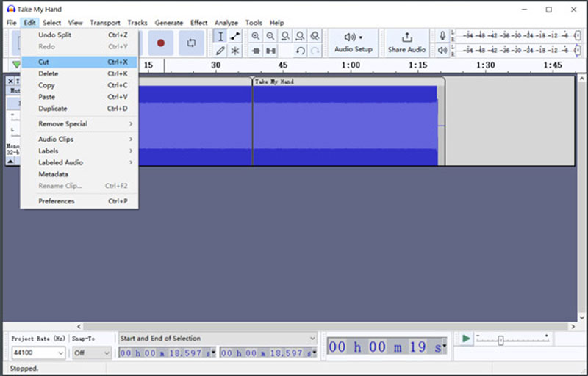Click Silence audio selection icon
588x376 pixels.
coord(270,50)
